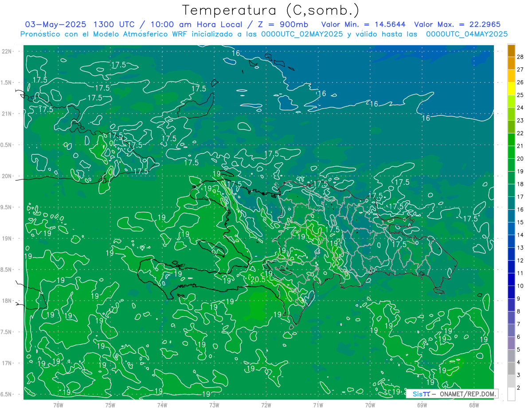
Task: Click the color bar legend value "25"
Action: tap(520, 95)
